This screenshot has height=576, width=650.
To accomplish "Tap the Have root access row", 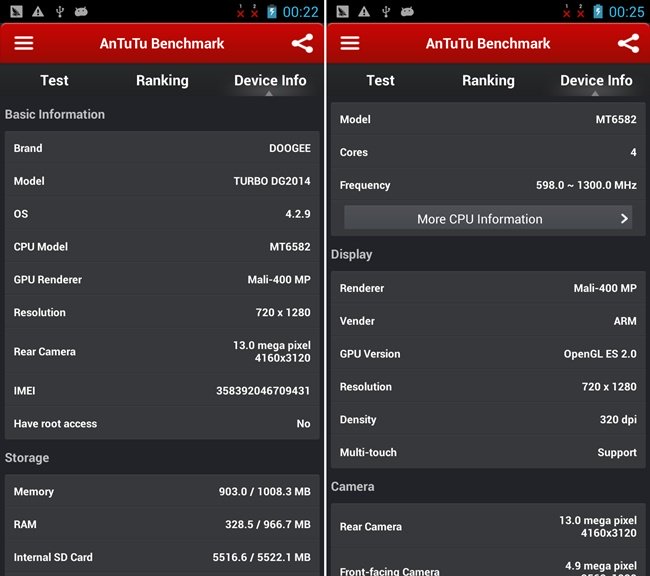I will [162, 424].
